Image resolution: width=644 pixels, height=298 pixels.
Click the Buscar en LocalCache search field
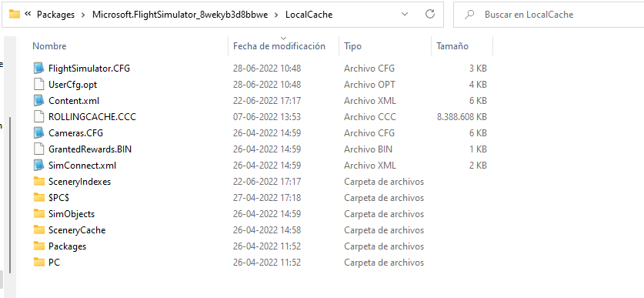click(x=550, y=15)
